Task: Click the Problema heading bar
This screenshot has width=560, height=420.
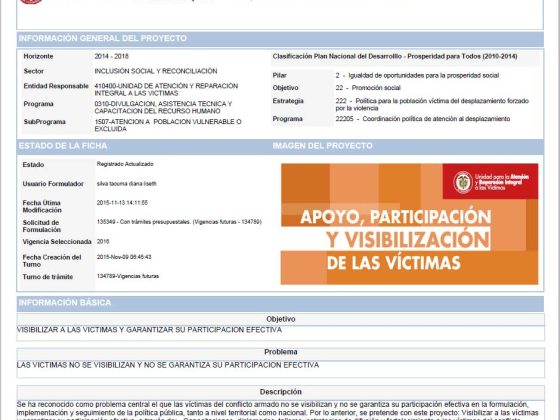Action: pos(280,352)
